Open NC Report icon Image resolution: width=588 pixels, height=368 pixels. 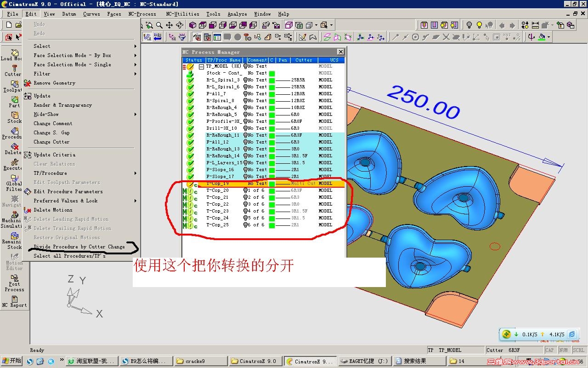(x=14, y=299)
